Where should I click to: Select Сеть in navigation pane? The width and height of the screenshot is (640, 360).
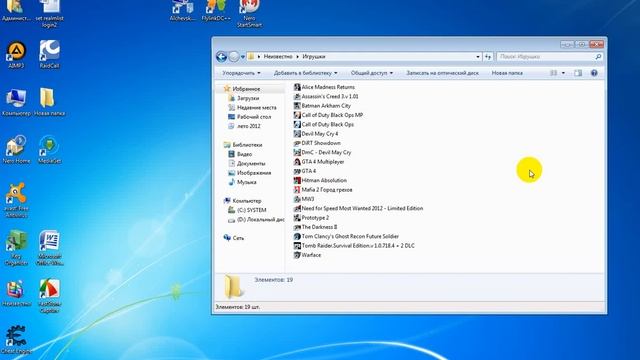coord(238,238)
